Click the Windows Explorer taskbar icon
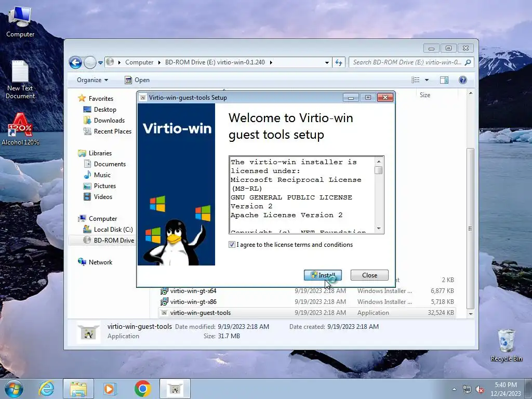The width and height of the screenshot is (532, 399). tap(78, 389)
